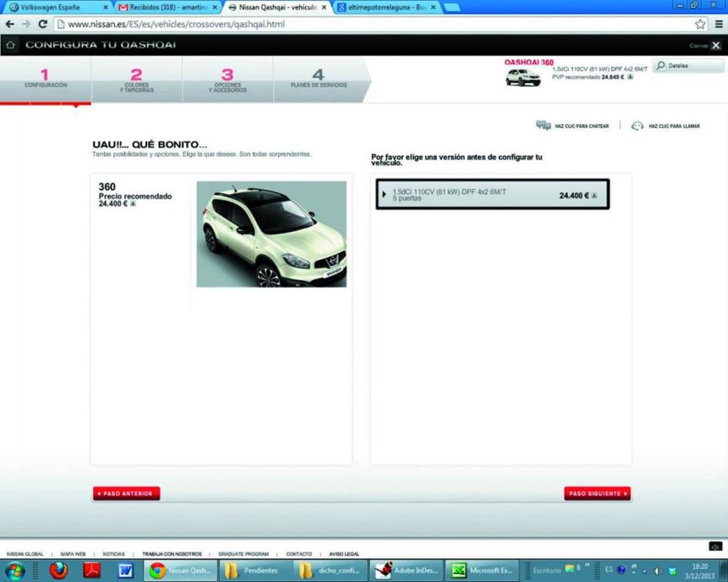
Task: Open a new browser tab
Action: 452,7
